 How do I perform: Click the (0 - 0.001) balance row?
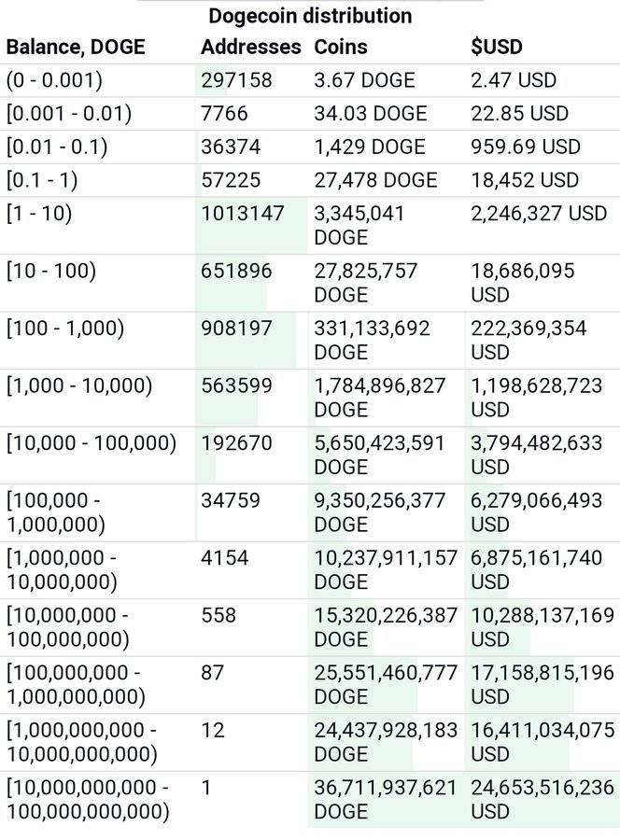click(x=310, y=80)
